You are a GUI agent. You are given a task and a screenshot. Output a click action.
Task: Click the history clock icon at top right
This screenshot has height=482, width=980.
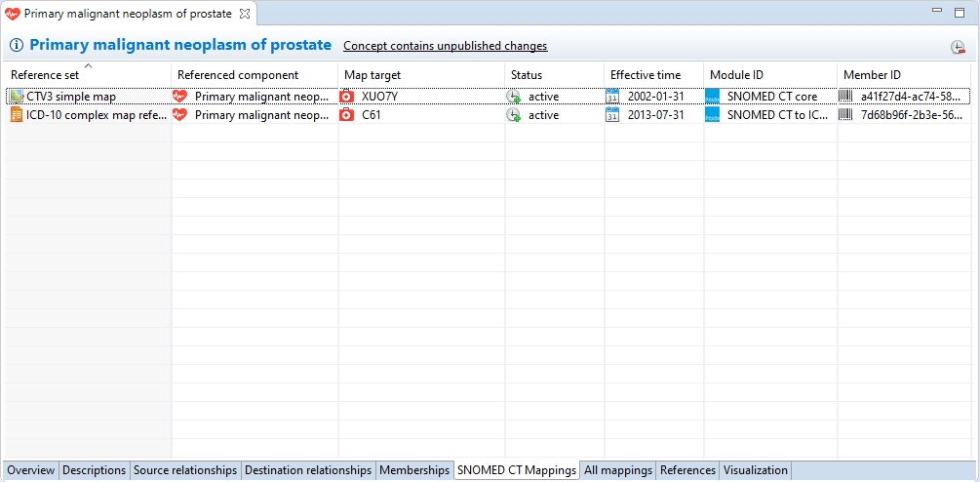(x=958, y=48)
